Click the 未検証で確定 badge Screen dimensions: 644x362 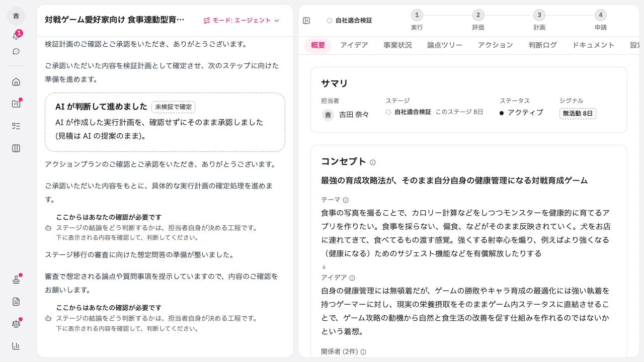(x=174, y=107)
